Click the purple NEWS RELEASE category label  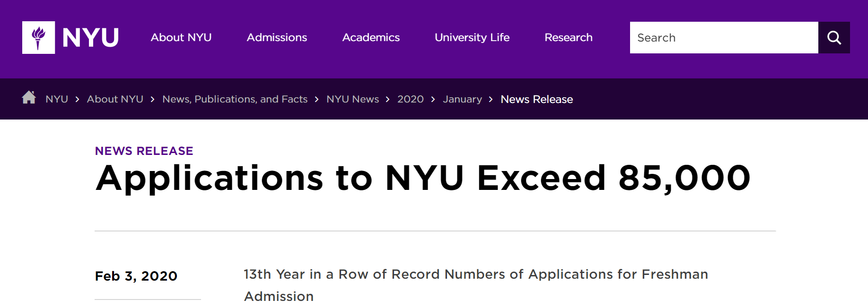pyautogui.click(x=144, y=151)
